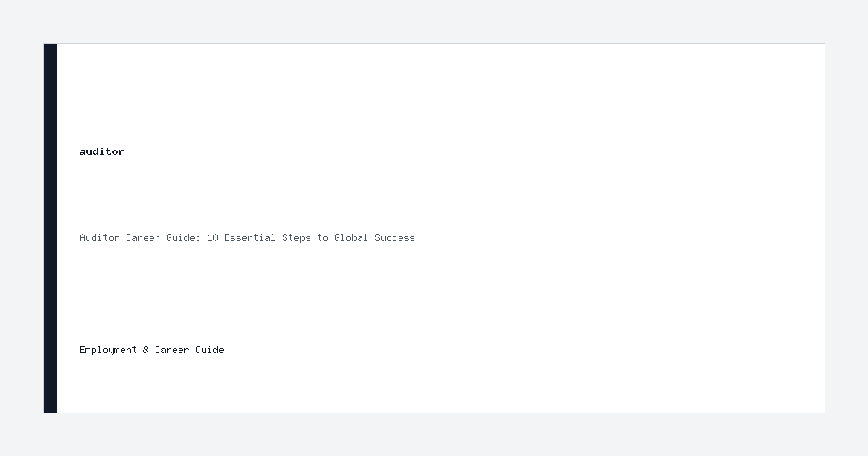Click "Guide" in the bottom category line

(x=210, y=350)
